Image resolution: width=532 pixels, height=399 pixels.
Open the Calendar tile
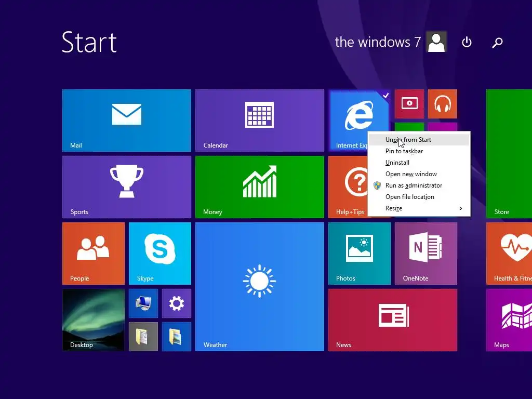tap(260, 121)
